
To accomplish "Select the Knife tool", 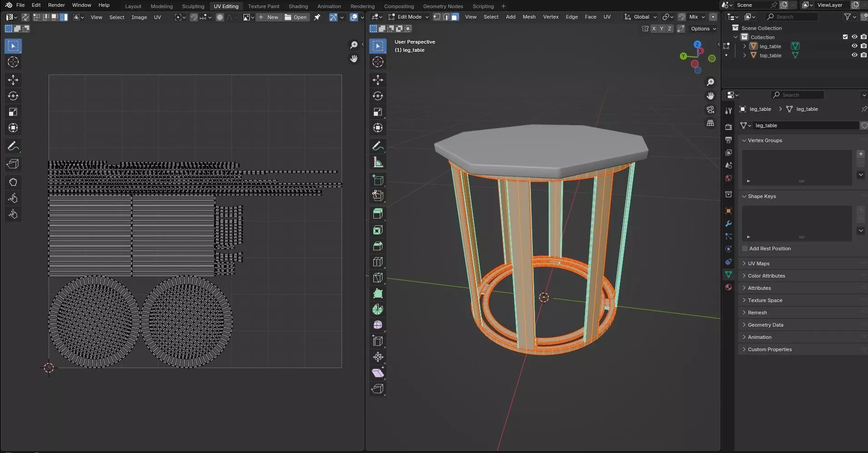I will [378, 278].
